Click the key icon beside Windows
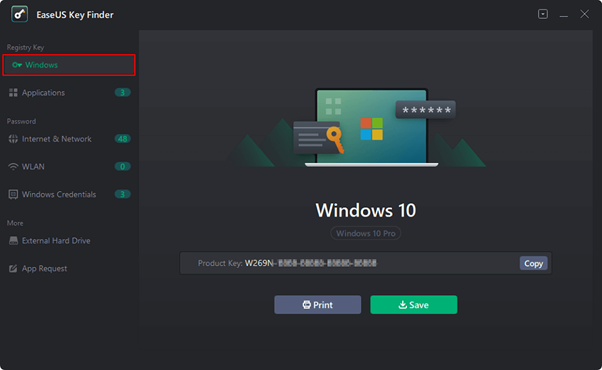 click(17, 65)
